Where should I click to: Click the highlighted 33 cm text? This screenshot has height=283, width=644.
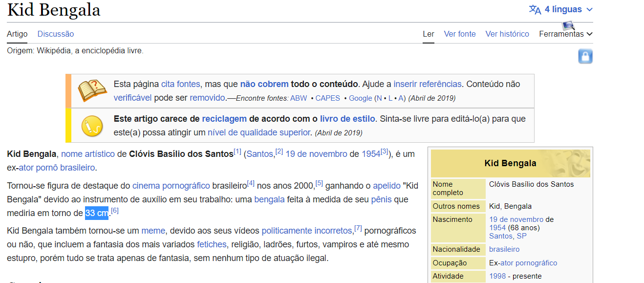coord(97,214)
